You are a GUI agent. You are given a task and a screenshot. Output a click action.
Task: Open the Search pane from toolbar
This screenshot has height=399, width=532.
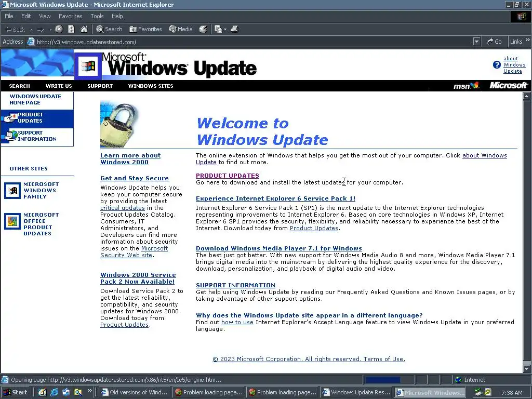(x=109, y=29)
